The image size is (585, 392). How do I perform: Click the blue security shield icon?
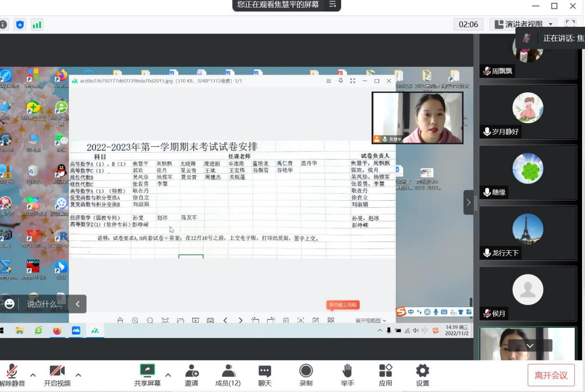tap(20, 25)
